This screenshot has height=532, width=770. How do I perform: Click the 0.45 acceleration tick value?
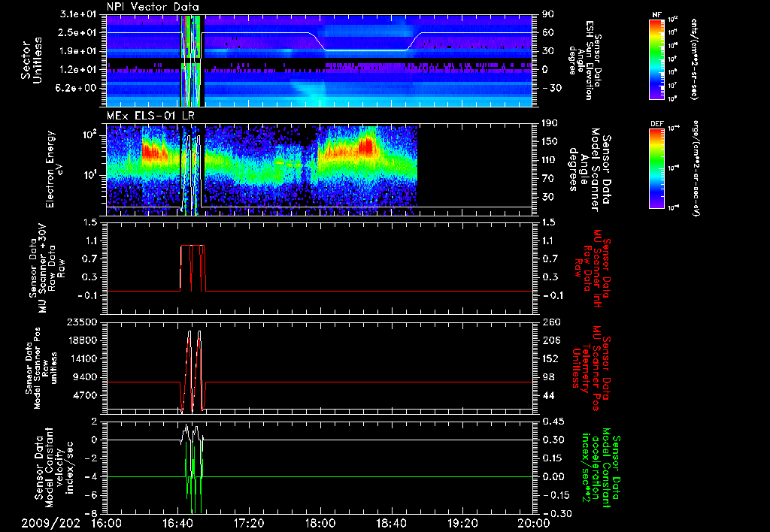[552, 422]
